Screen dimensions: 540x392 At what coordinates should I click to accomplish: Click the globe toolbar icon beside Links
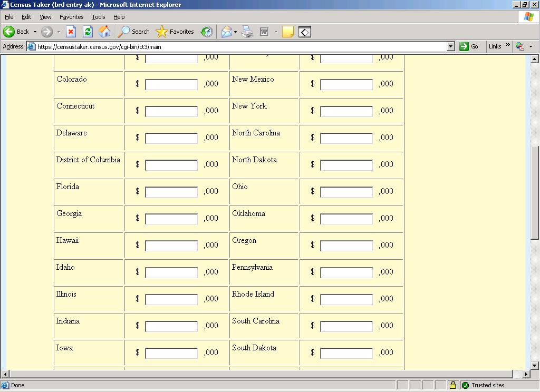coord(520,46)
